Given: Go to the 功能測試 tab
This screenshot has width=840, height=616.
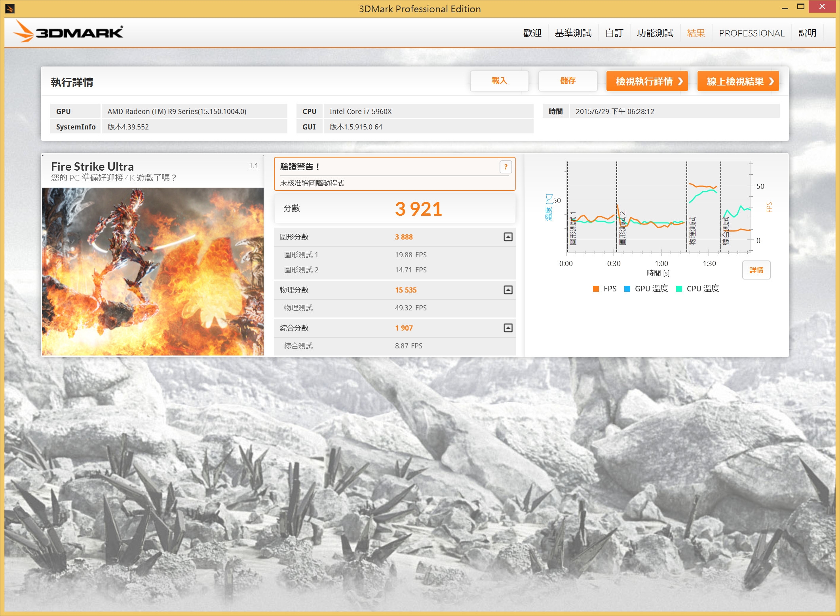Looking at the screenshot, I should tap(655, 33).
